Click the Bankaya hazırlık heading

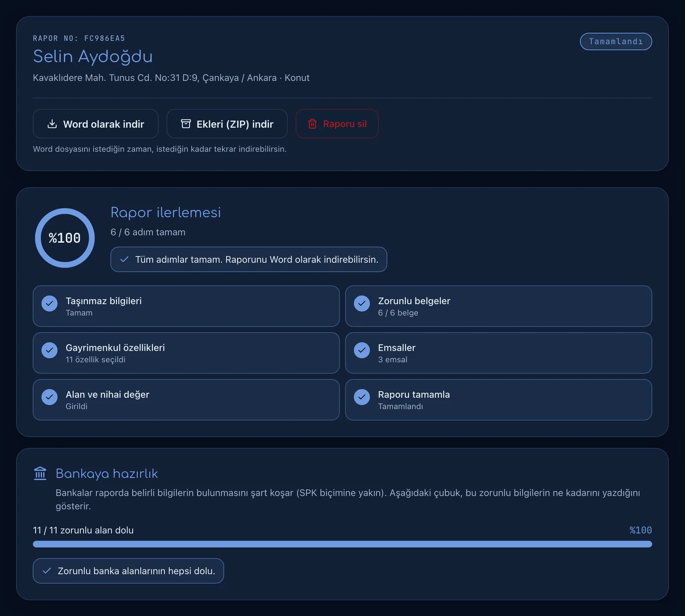(107, 474)
